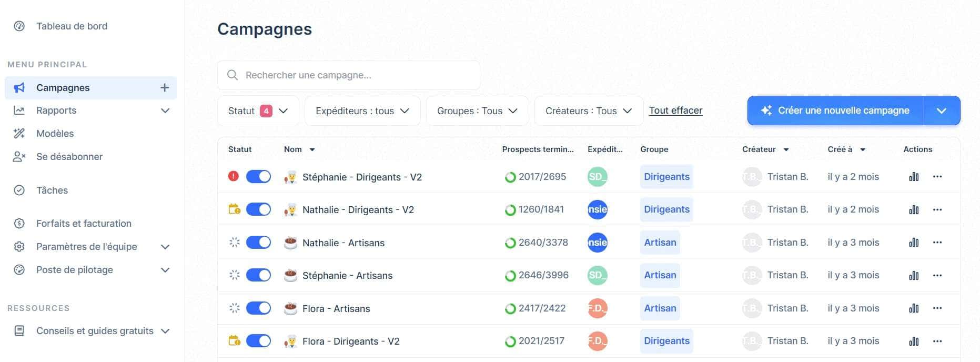The image size is (980, 362).
Task: Open more actions for Flora - Dirigeants - V2
Action: pos(937,341)
